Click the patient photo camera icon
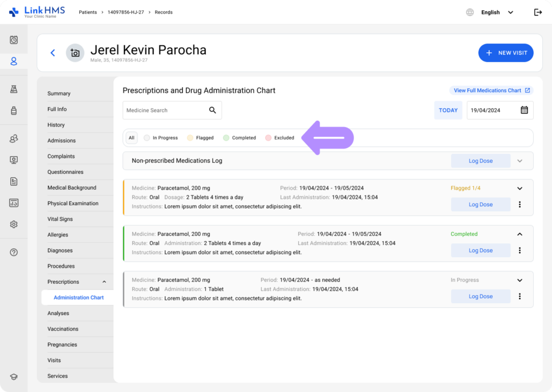Image resolution: width=552 pixels, height=392 pixels. click(75, 53)
